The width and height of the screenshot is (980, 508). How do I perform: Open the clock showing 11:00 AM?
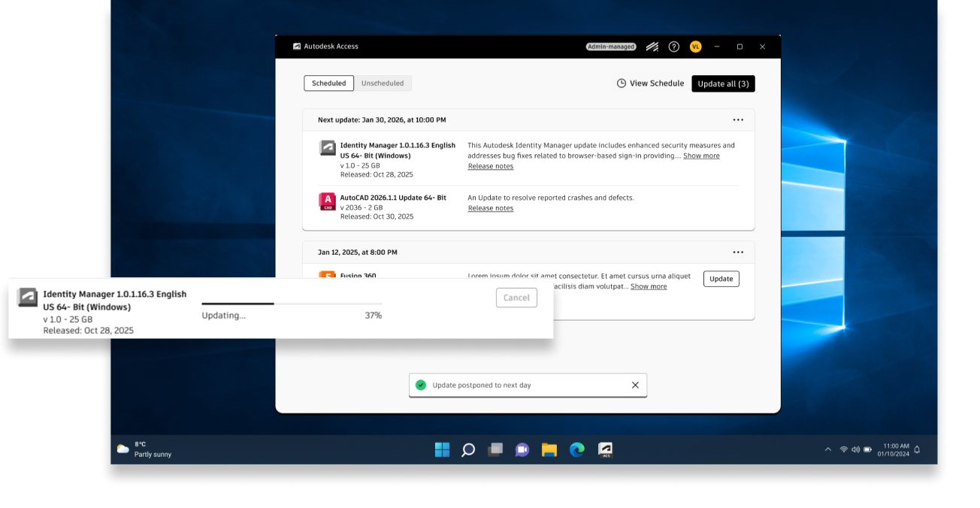coord(893,449)
